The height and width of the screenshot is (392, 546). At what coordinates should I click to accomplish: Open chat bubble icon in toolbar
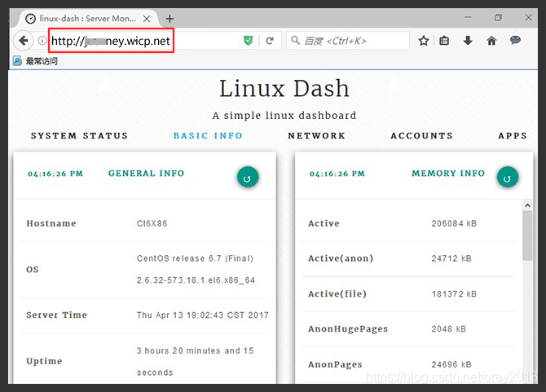[515, 41]
